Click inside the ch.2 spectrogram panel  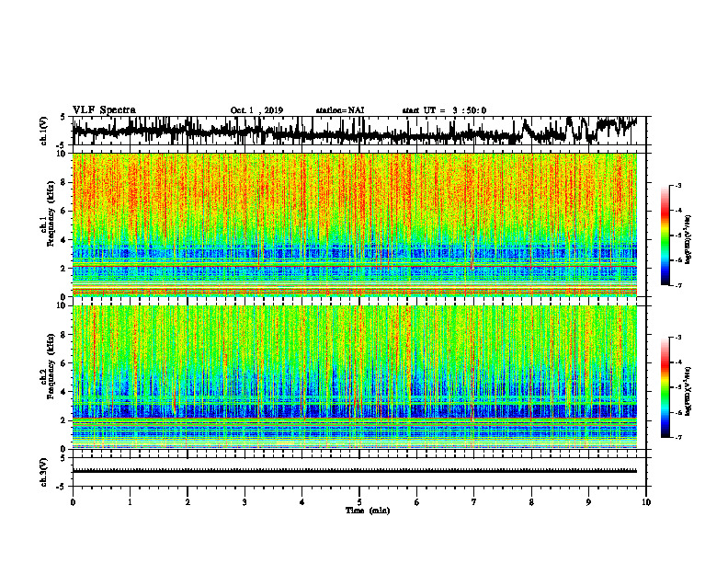click(x=355, y=377)
